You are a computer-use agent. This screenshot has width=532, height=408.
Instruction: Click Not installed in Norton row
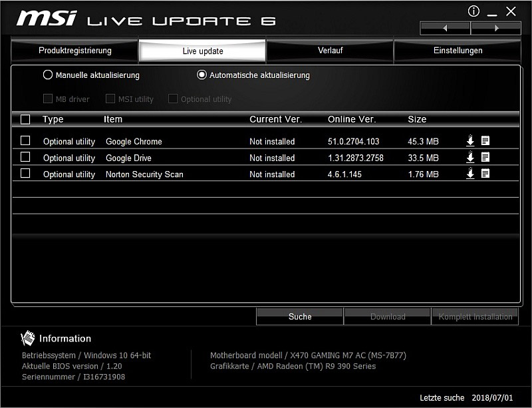[x=272, y=174]
